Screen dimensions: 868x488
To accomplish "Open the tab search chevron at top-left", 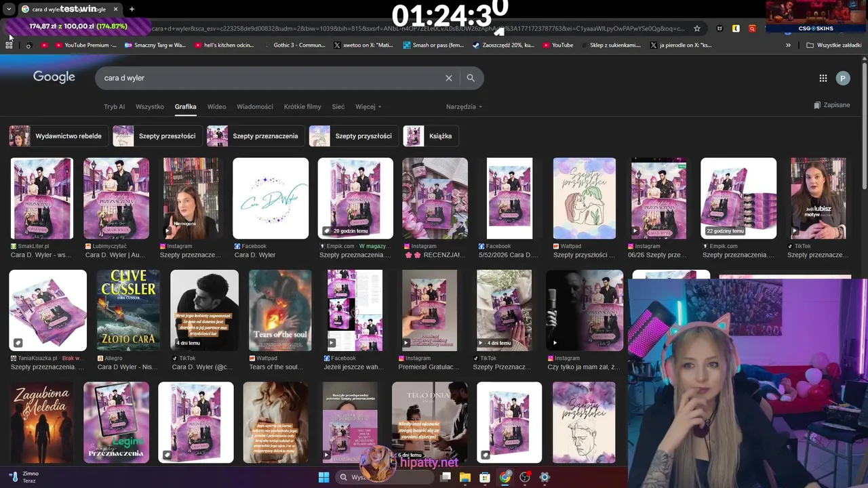I will point(9,9).
